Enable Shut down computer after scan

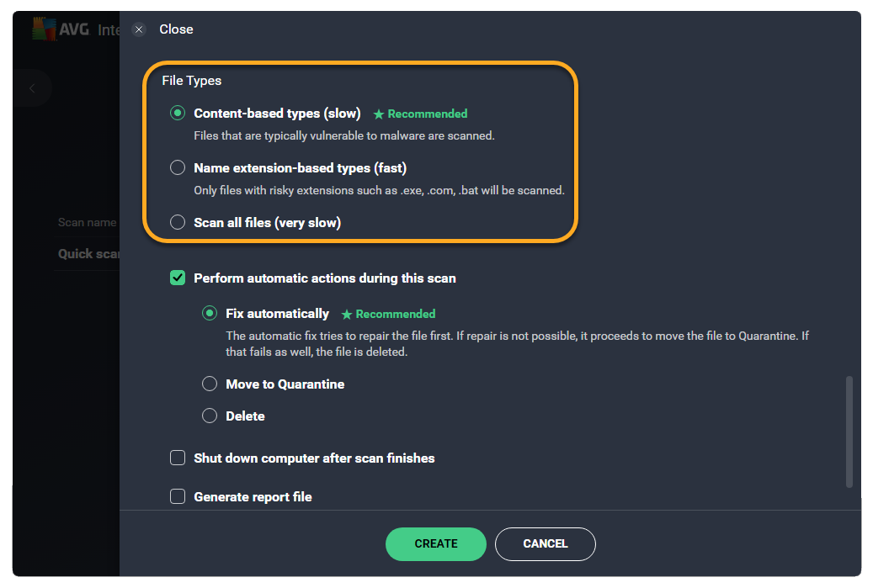pos(178,458)
